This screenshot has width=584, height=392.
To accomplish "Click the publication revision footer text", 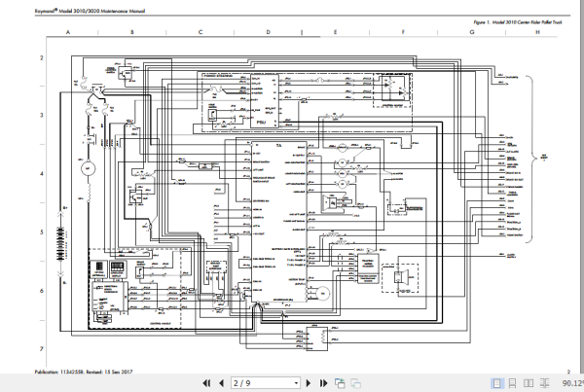I will coord(84,372).
